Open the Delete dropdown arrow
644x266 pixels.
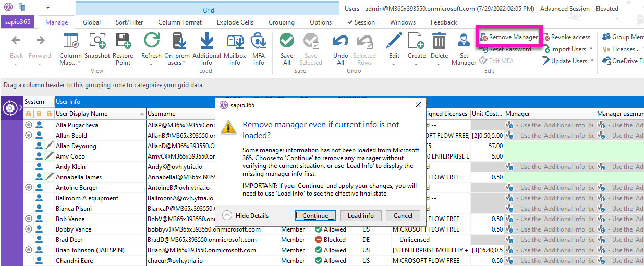[x=440, y=64]
